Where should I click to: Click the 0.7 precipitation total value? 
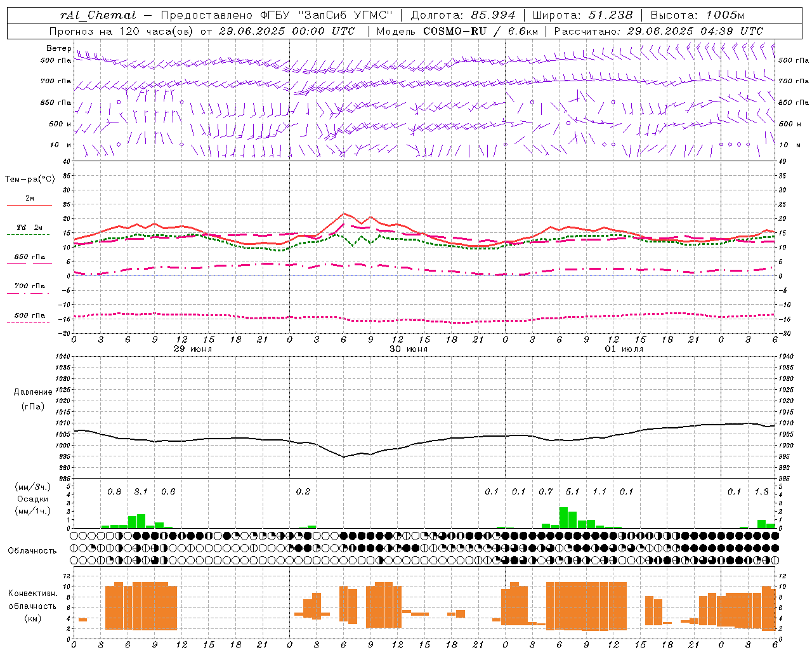click(546, 491)
